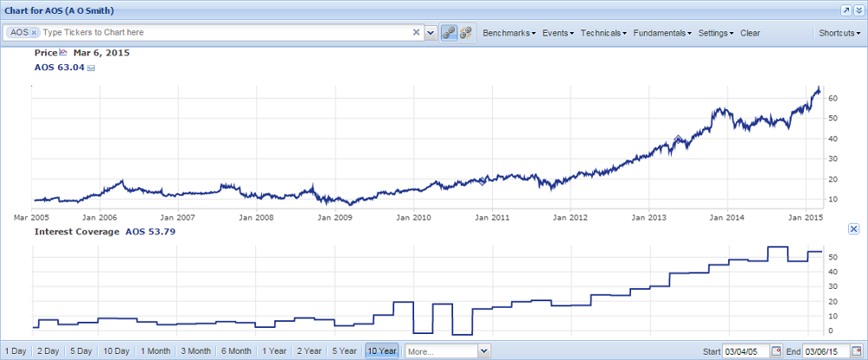Click the unlink charts broken chain icon

pos(466,33)
